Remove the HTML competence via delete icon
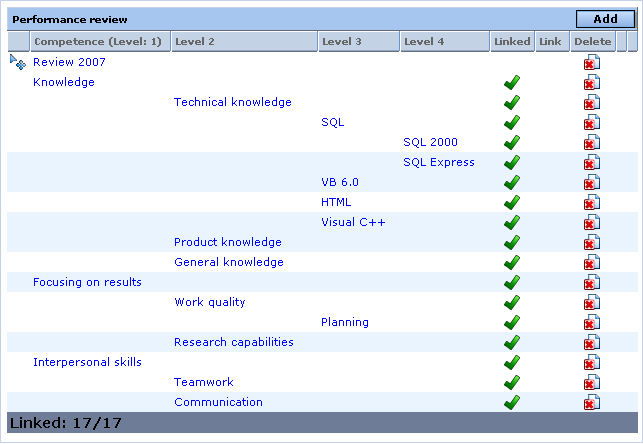Screen dimensions: 643x444 coord(592,203)
